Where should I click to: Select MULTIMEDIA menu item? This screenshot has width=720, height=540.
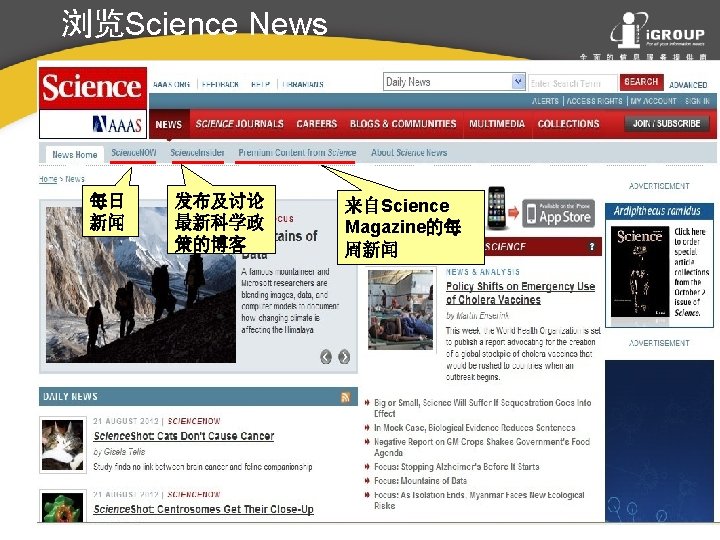497,124
